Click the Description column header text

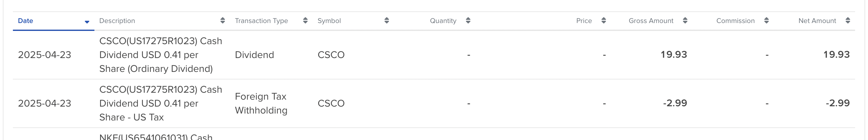[117, 21]
